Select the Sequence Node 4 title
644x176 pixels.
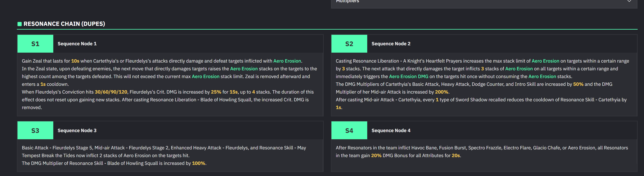391,130
